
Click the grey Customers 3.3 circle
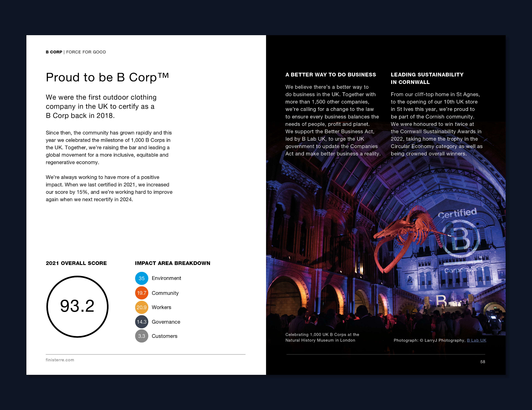pyautogui.click(x=142, y=336)
